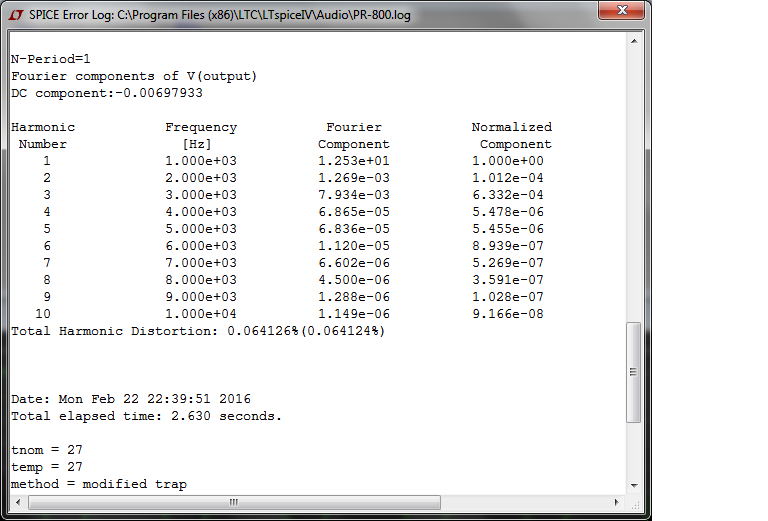Click normalized value 5.269e-07
The height and width of the screenshot is (521, 768).
[x=507, y=263]
